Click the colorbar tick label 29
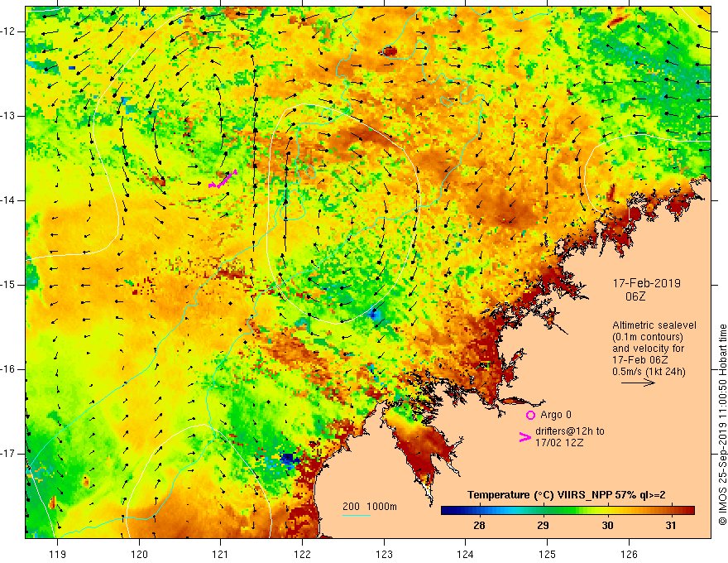Viewport: 728px width, 563px height. pyautogui.click(x=543, y=526)
